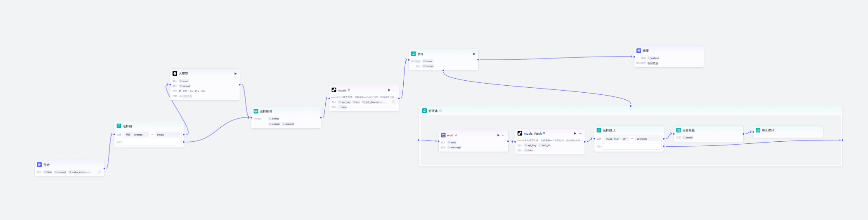
Task: Click the 循环 loop node icon
Action: 413,54
